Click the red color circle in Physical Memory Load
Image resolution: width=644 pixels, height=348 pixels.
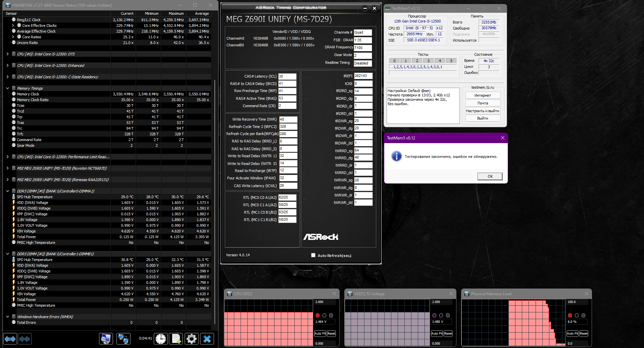click(x=570, y=315)
